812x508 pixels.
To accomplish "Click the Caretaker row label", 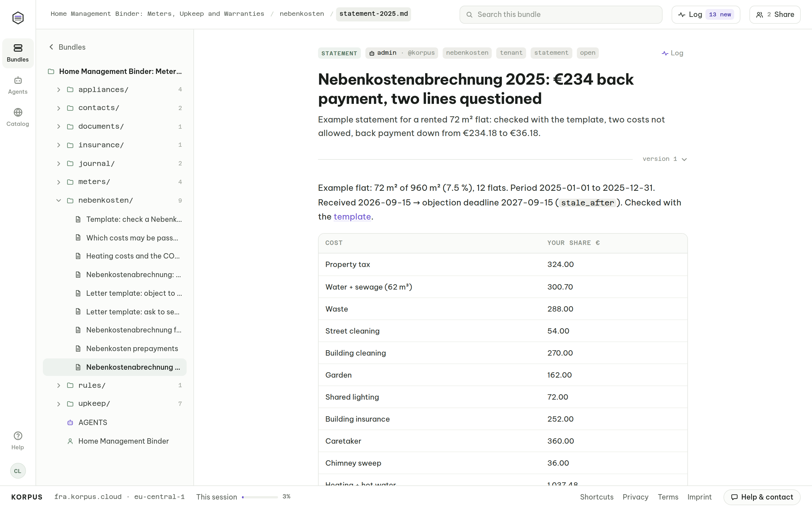I will [343, 441].
